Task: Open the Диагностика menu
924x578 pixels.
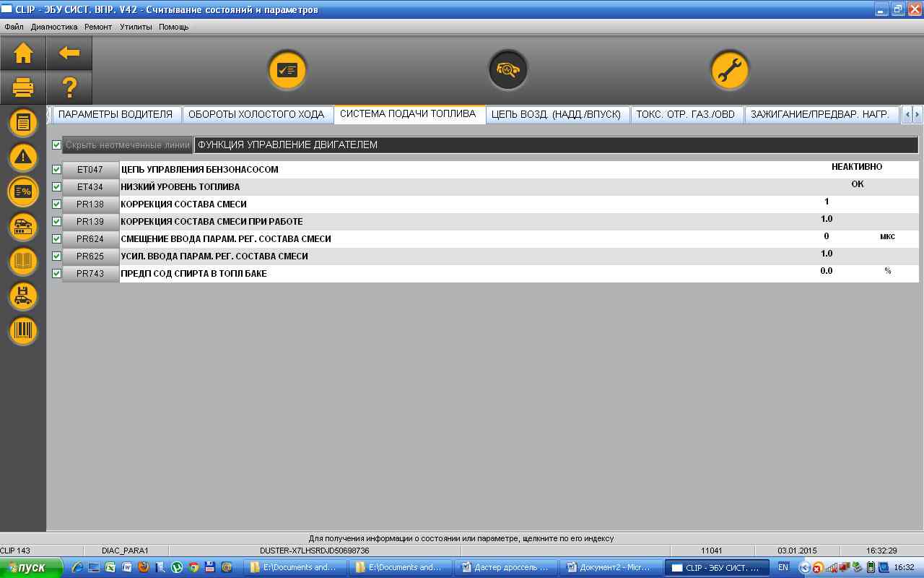Action: point(54,27)
